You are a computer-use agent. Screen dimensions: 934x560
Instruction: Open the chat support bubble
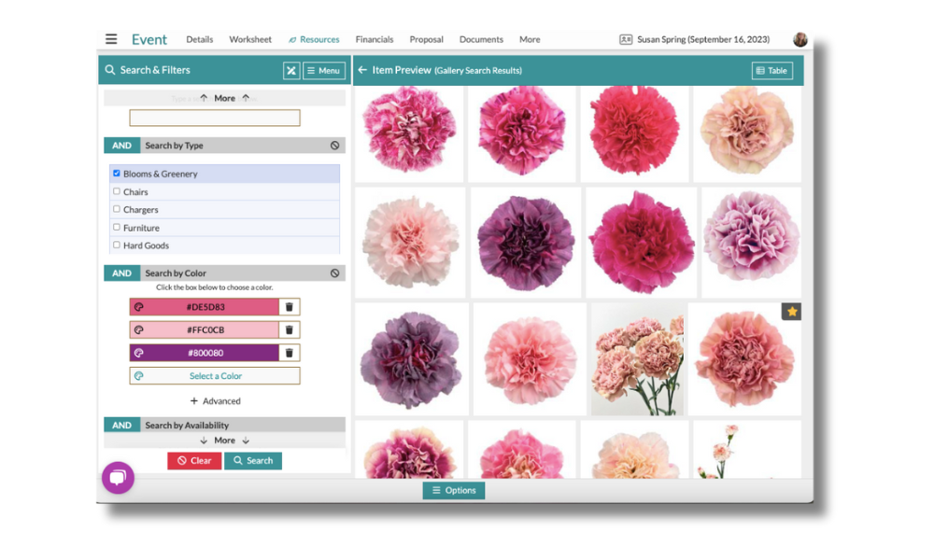click(x=118, y=477)
